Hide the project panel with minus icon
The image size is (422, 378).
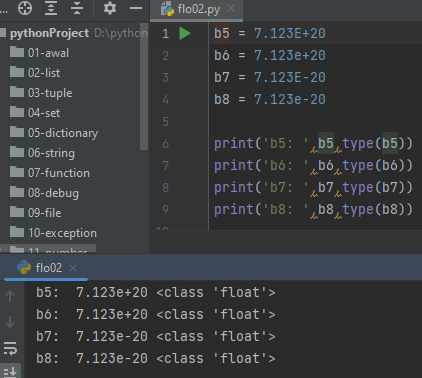click(136, 8)
